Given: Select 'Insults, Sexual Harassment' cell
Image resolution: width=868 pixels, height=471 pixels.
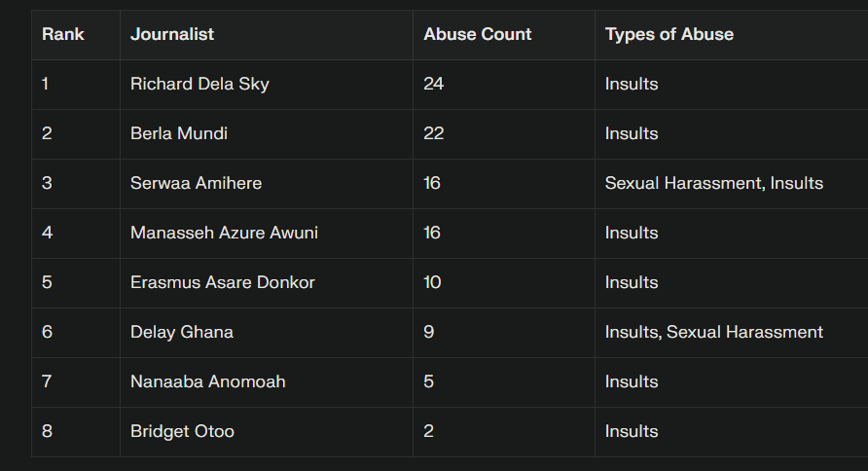Looking at the screenshot, I should (714, 332).
